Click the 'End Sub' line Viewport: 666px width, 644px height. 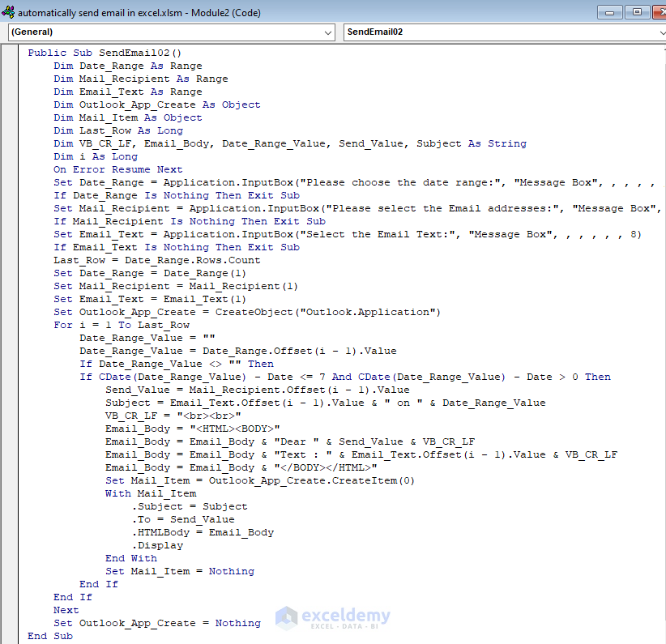(50, 636)
